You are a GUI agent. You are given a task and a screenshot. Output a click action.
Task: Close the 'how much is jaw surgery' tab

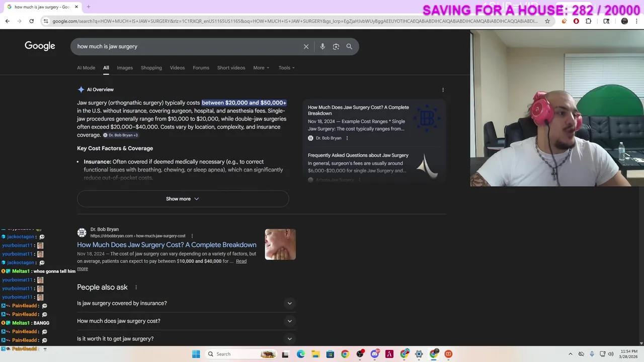click(x=76, y=7)
